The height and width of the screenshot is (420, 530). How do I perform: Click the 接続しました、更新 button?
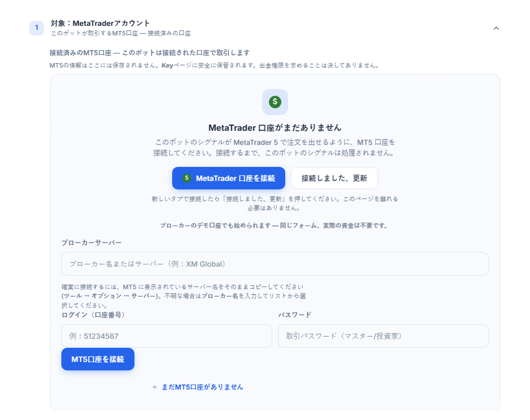(x=334, y=178)
